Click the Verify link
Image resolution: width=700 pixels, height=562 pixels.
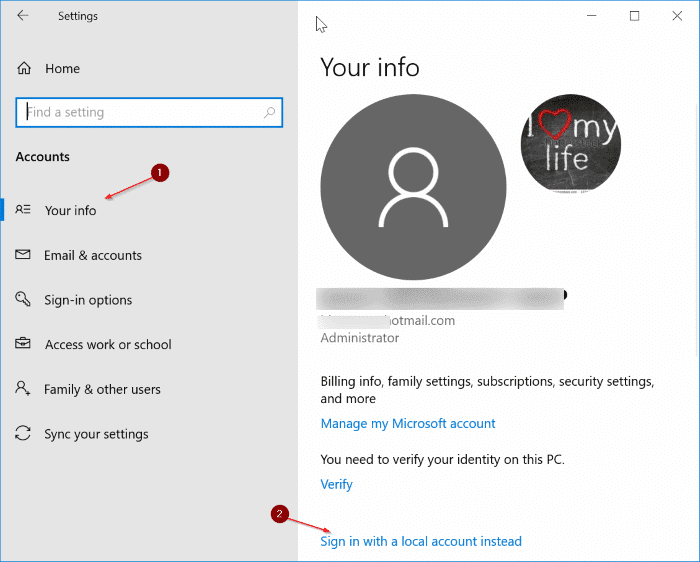pos(337,484)
